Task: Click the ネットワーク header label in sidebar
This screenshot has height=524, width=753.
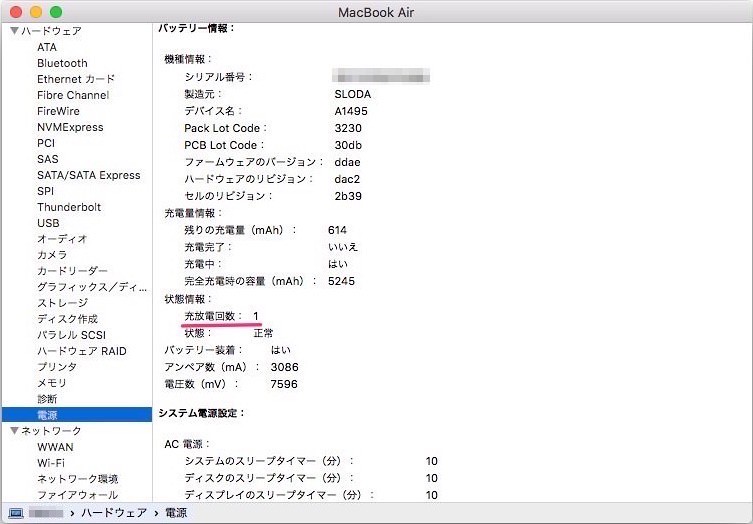Action: click(x=51, y=431)
